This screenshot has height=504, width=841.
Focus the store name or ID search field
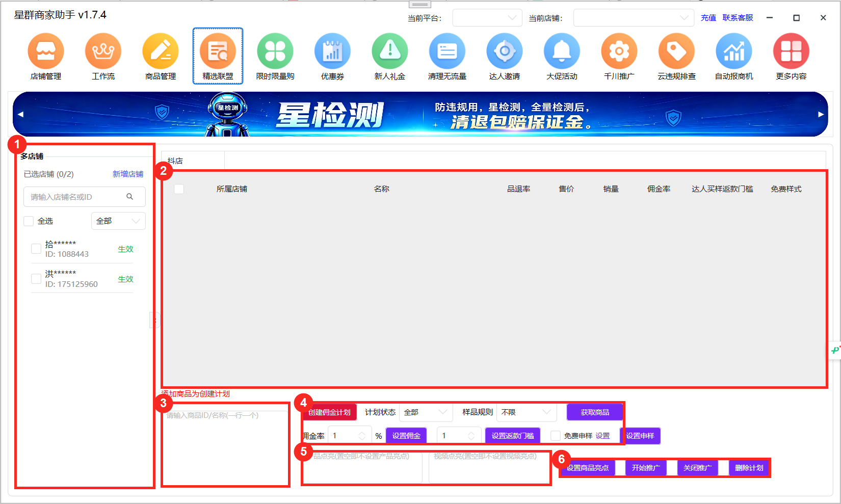85,197
